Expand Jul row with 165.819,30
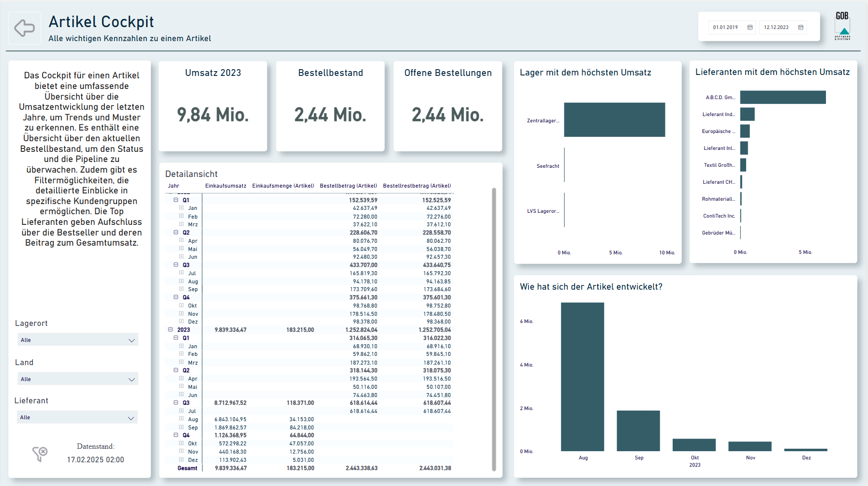The height and width of the screenshot is (486, 868). pyautogui.click(x=181, y=273)
